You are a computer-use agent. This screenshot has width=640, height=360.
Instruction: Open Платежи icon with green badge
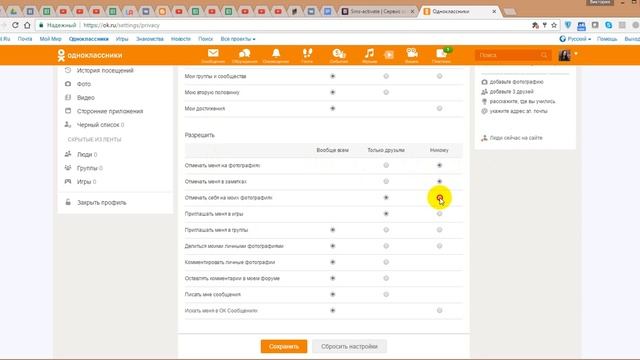coord(441,55)
